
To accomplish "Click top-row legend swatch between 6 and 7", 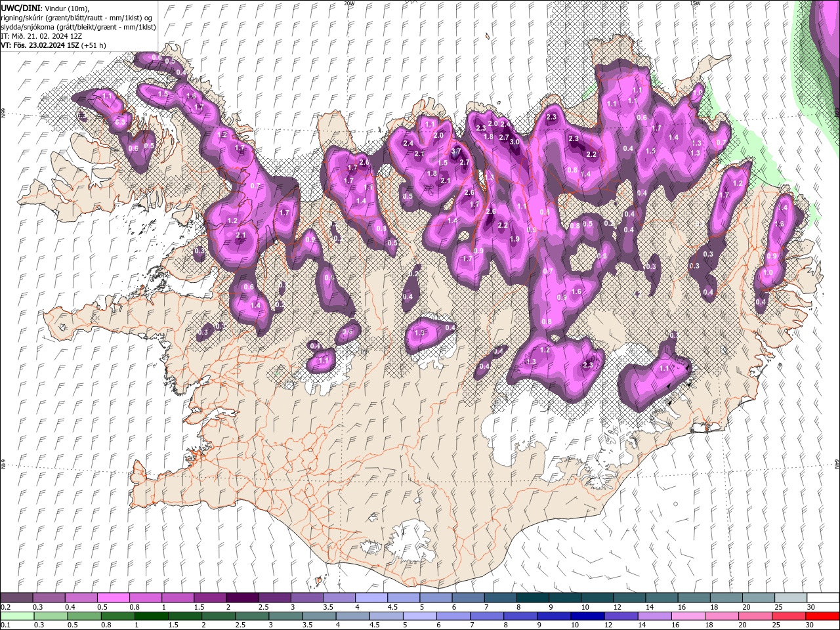I will pyautogui.click(x=468, y=598).
